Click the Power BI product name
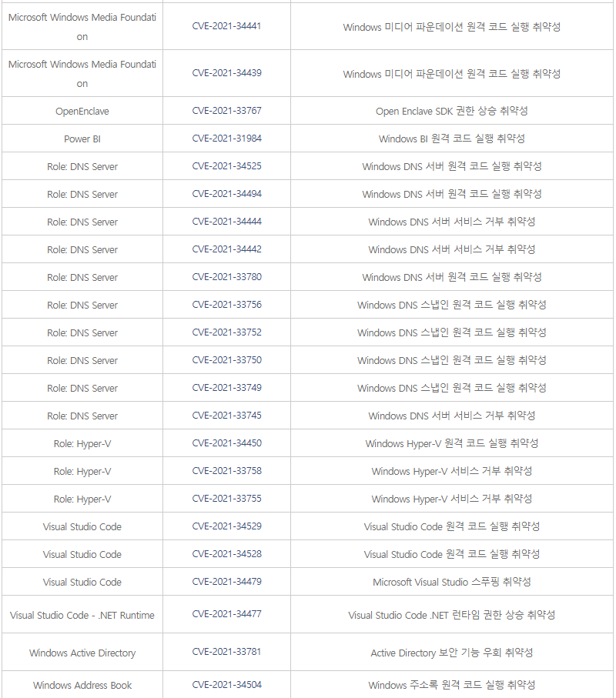This screenshot has width=616, height=698. pos(82,139)
